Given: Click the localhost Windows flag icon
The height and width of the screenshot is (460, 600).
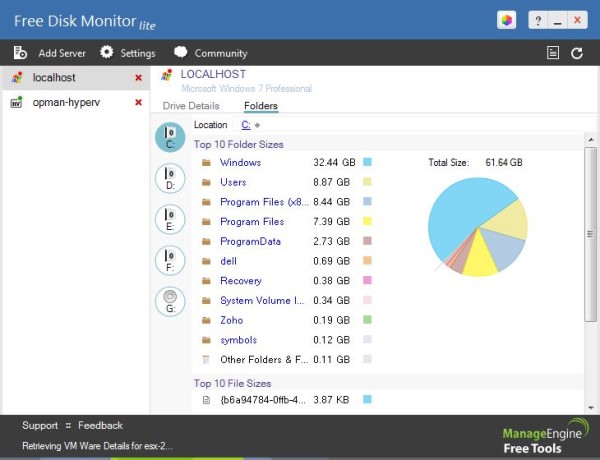Looking at the screenshot, I should coord(17,77).
